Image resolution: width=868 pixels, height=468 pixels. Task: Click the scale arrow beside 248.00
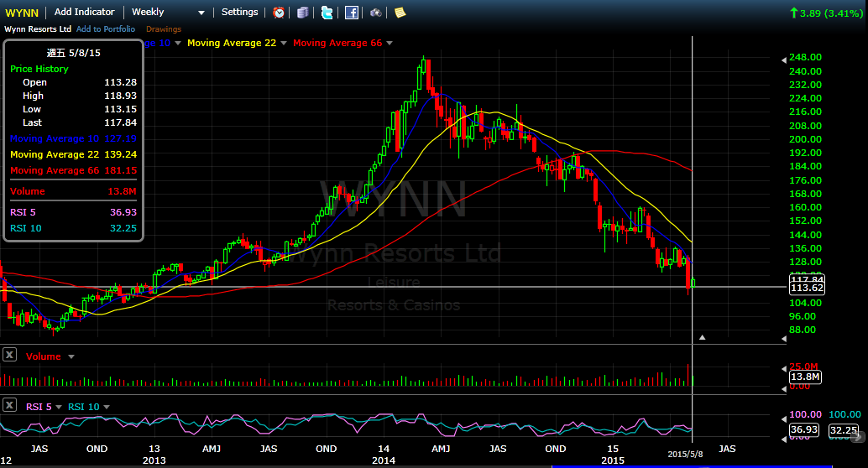784,60
